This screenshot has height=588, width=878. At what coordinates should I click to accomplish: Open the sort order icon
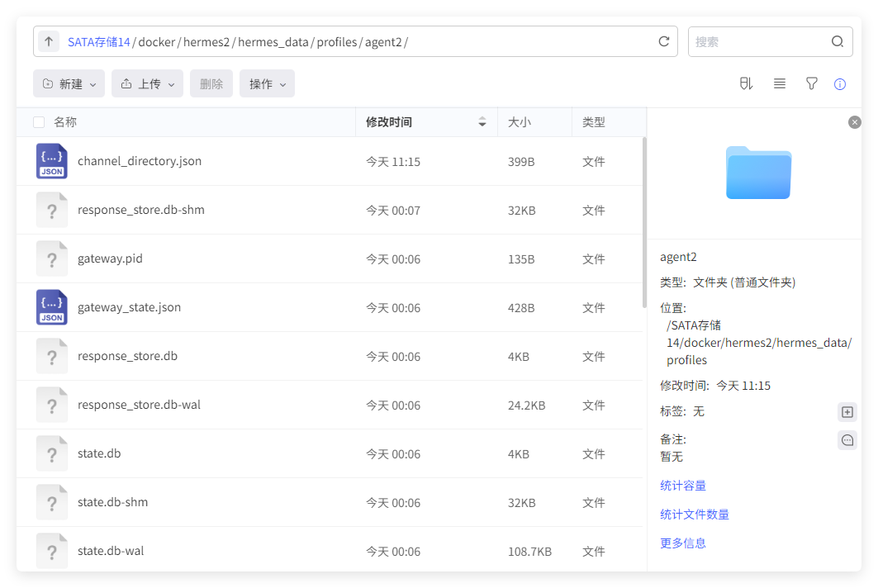pyautogui.click(x=746, y=84)
